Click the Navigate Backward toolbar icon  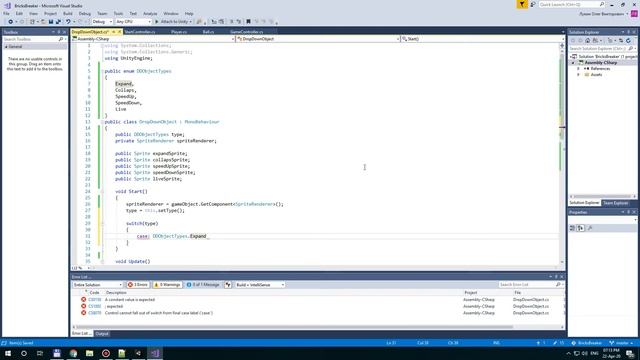10,22
